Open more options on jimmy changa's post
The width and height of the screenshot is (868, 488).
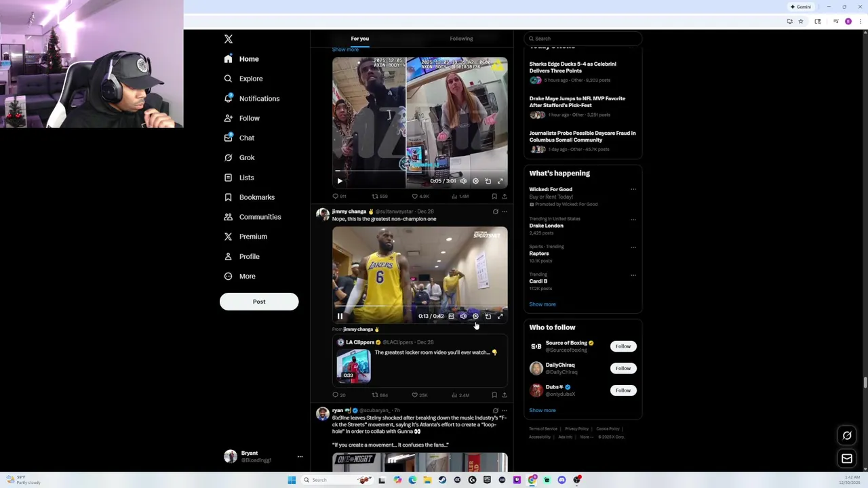pyautogui.click(x=504, y=211)
